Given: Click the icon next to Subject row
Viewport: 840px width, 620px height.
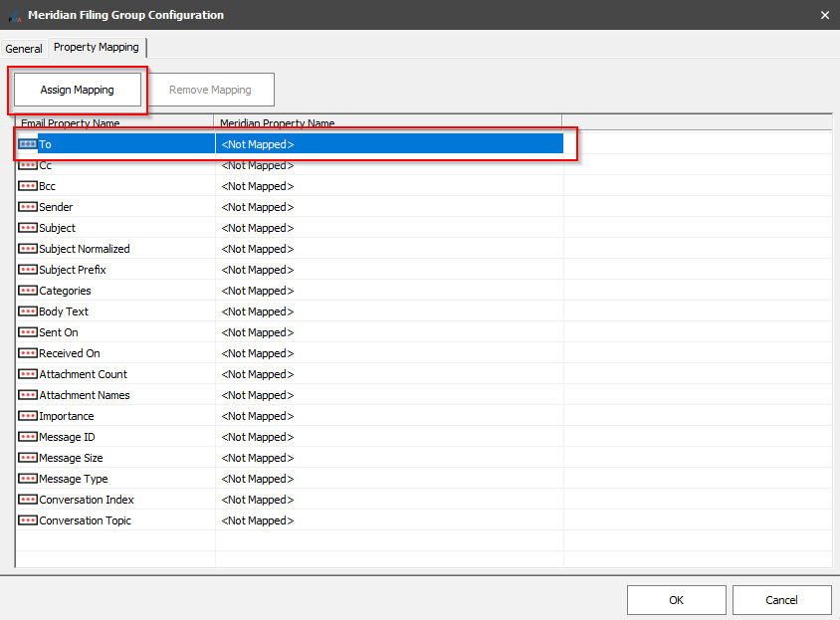Looking at the screenshot, I should coord(27,228).
